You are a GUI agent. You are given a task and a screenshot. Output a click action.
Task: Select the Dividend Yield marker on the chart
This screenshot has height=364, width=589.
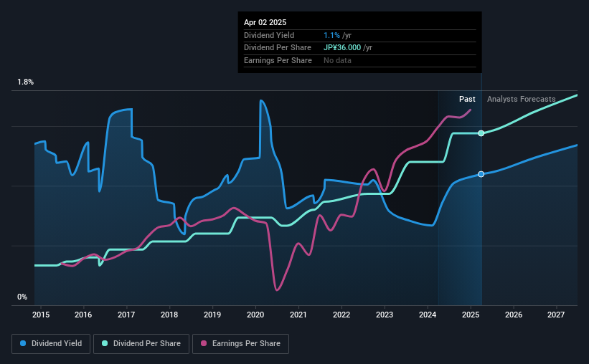tap(481, 174)
